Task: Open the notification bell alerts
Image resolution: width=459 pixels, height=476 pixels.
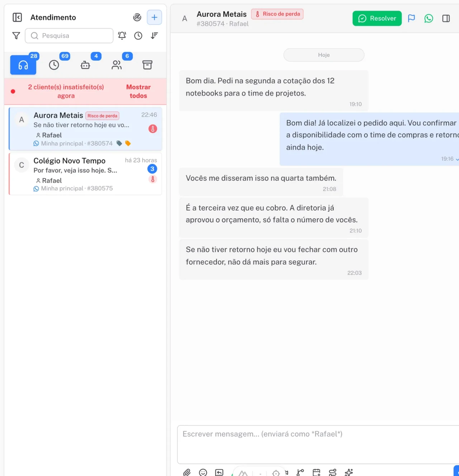Action: tap(122, 36)
